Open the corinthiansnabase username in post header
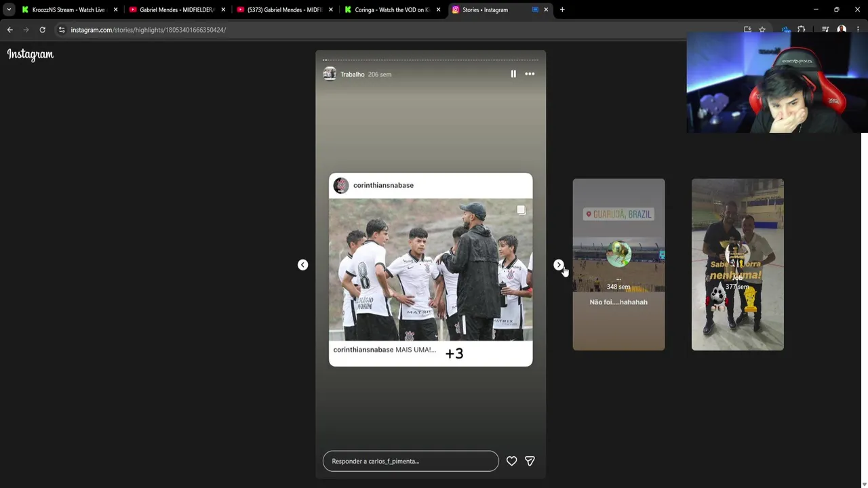This screenshot has width=868, height=488. [383, 185]
